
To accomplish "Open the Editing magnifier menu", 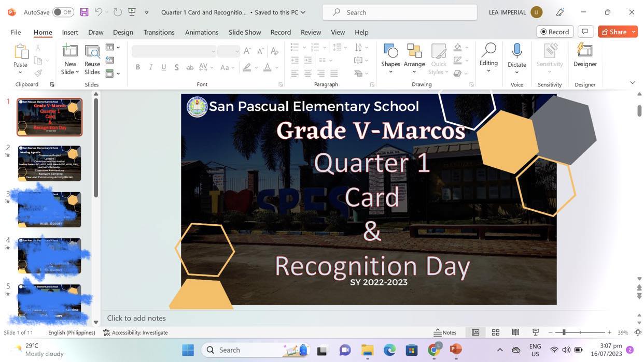I will click(488, 57).
